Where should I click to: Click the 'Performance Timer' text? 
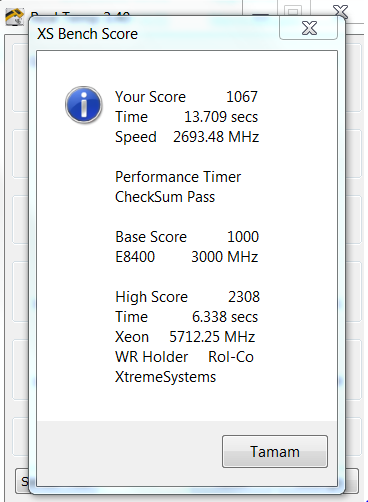(178, 177)
